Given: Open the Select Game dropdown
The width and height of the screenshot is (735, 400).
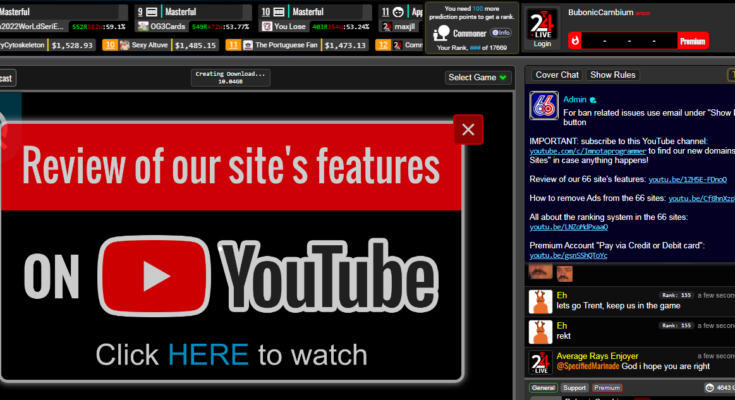Looking at the screenshot, I should (x=477, y=77).
